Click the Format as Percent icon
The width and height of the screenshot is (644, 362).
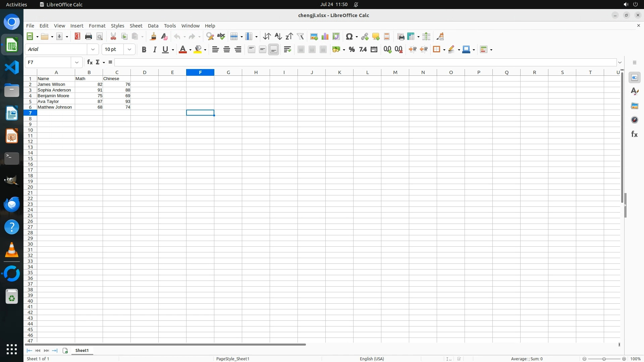tap(352, 50)
